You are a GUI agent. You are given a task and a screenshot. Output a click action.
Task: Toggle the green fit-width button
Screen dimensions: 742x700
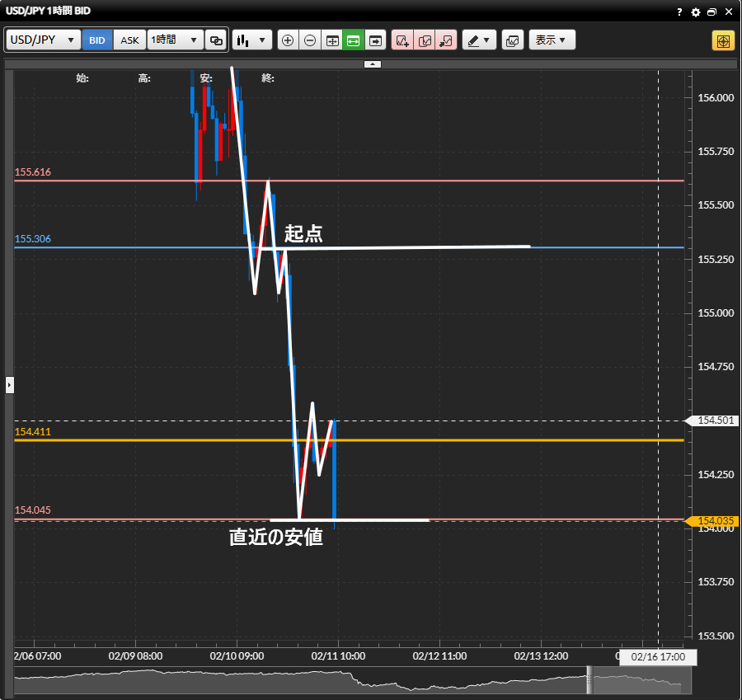tap(354, 40)
